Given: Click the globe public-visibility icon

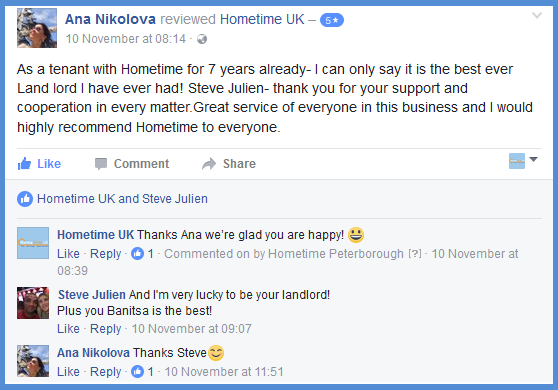Looking at the screenshot, I should [202, 39].
